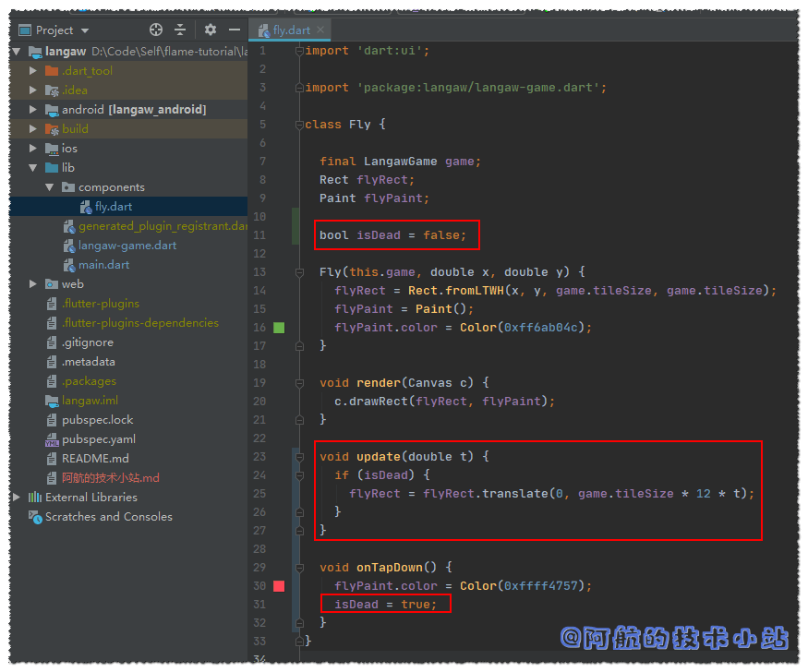Fold the update method at line 23
The height and width of the screenshot is (672, 808).
[298, 457]
